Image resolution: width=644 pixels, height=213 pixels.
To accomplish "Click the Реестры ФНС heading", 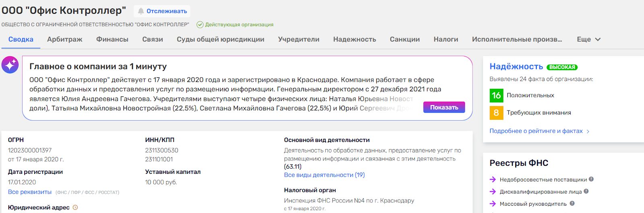I will (x=519, y=163).
